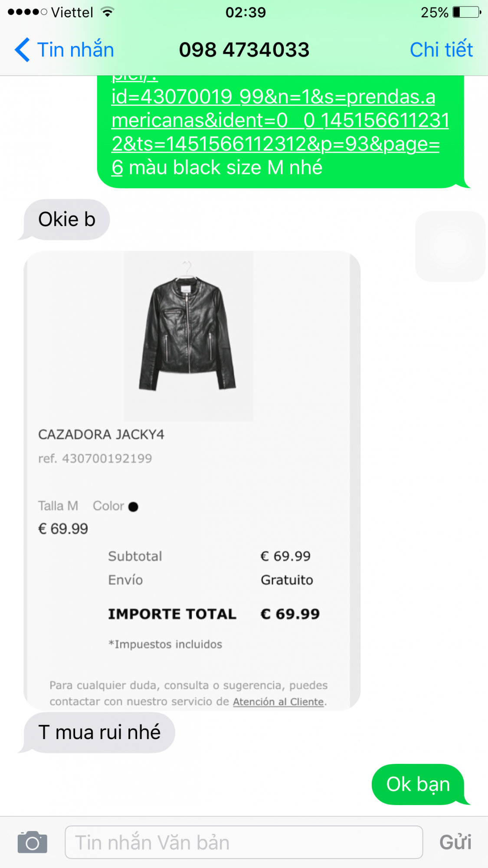This screenshot has height=868, width=488.
Task: Focus the Tin nhắn Văn bản text field
Action: click(244, 842)
